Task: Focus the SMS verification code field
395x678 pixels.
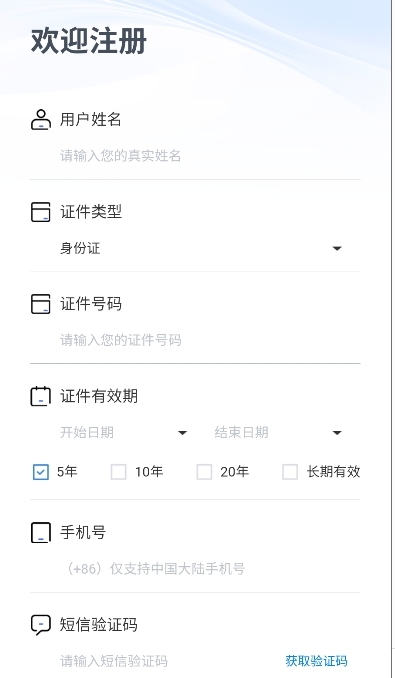Action: [x=169, y=661]
